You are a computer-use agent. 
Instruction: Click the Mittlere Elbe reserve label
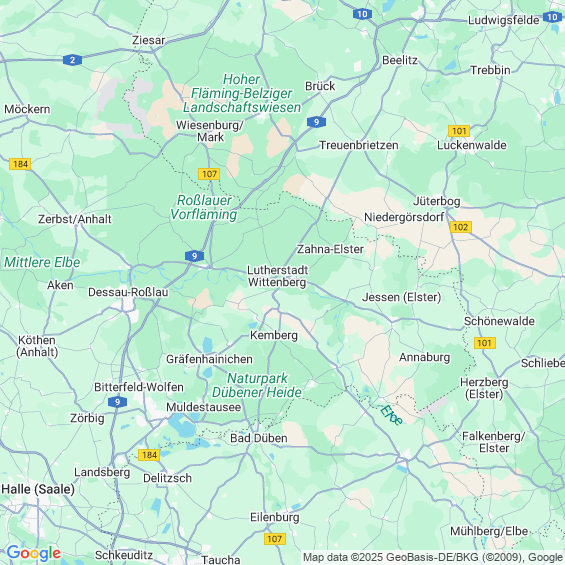click(42, 262)
